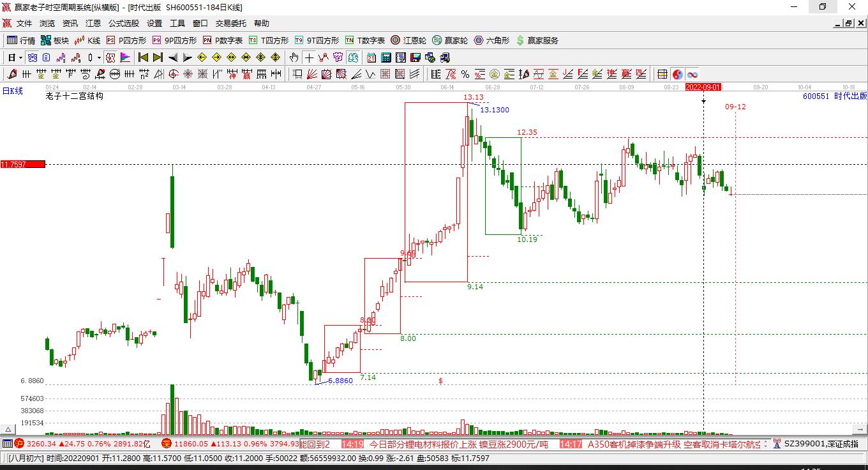Click the black left arrow icon
868x470 pixels.
(x=173, y=57)
